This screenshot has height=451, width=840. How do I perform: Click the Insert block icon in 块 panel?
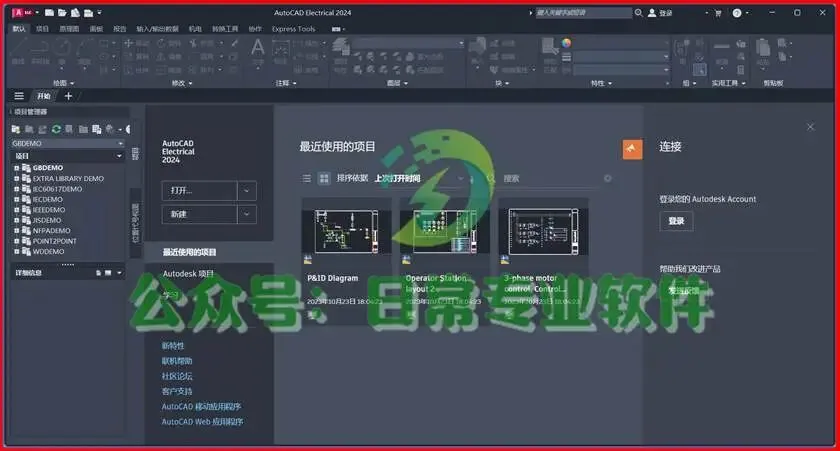pyautogui.click(x=477, y=47)
